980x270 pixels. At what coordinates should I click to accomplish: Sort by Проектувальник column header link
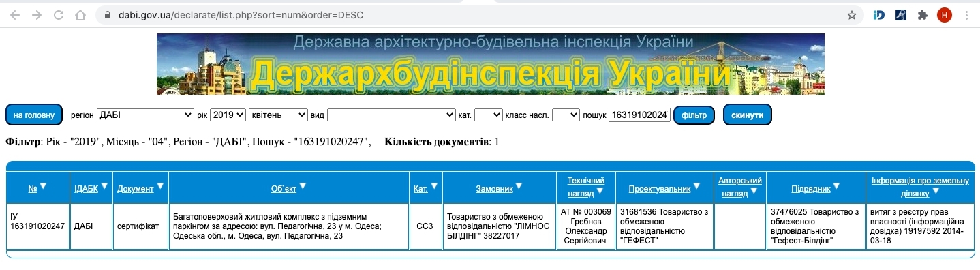[x=660, y=188]
